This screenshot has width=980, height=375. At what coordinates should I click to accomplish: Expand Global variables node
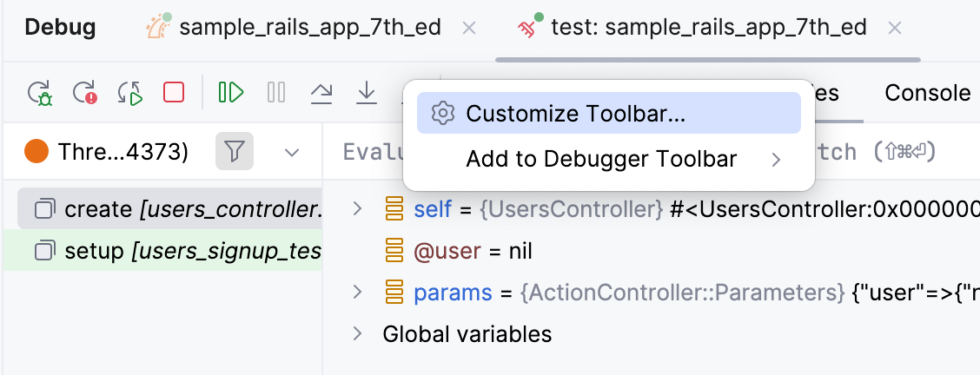pyautogui.click(x=356, y=333)
